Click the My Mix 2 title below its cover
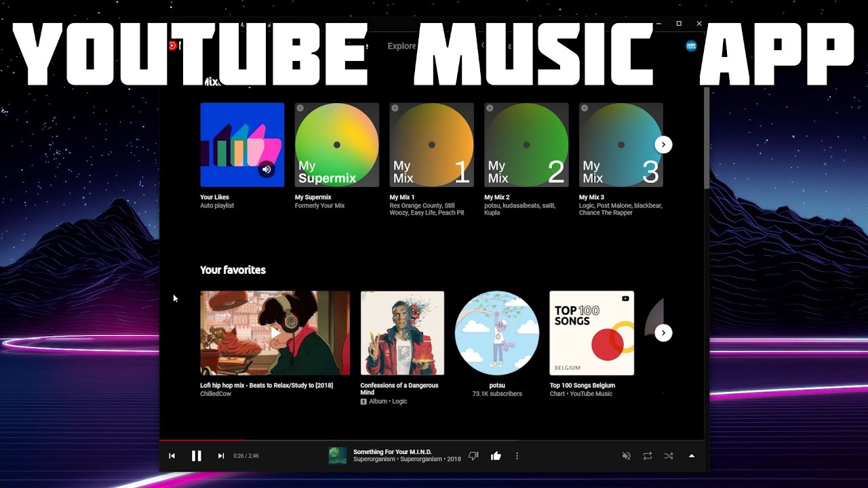The height and width of the screenshot is (488, 868). coord(497,197)
